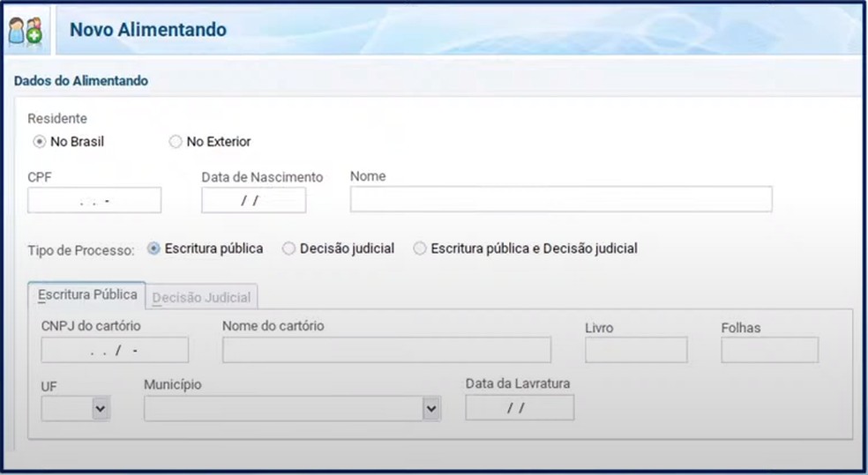Screen dimensions: 868x475
Task: Click the Data da Lavratura field
Action: tap(520, 407)
